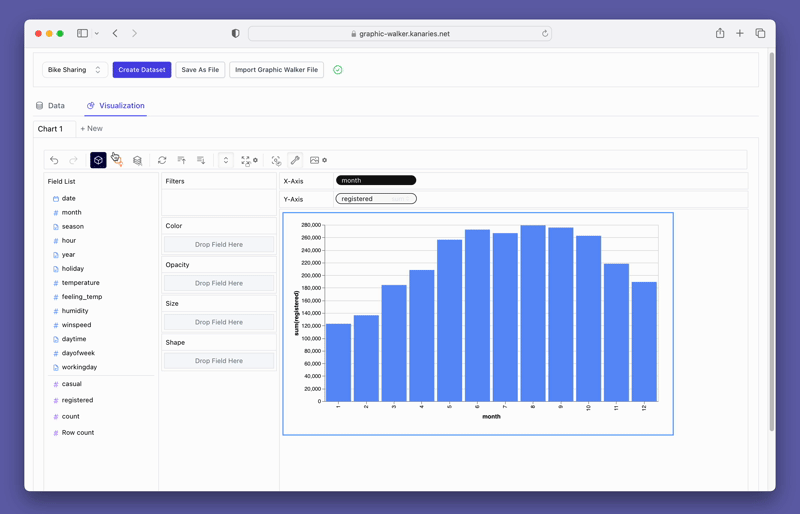This screenshot has height=514, width=800.
Task: Open the export chart image menu
Action: (x=318, y=160)
